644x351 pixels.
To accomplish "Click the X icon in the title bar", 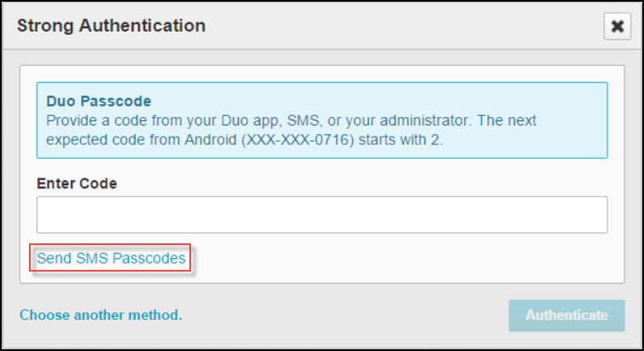I will point(616,26).
